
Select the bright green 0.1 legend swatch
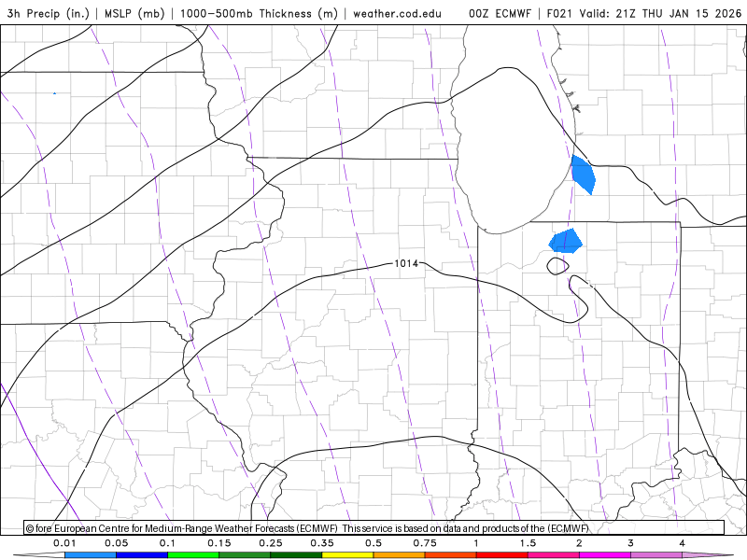point(193,555)
